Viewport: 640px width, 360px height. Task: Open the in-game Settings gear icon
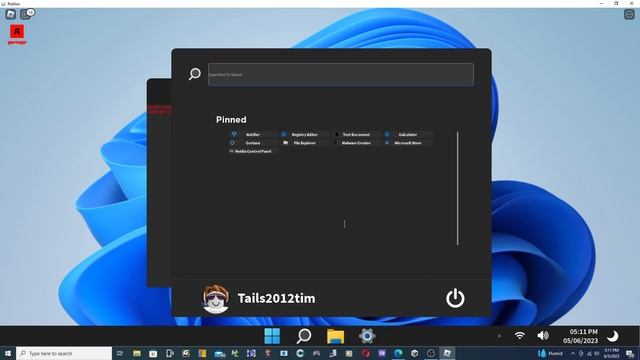tap(367, 336)
